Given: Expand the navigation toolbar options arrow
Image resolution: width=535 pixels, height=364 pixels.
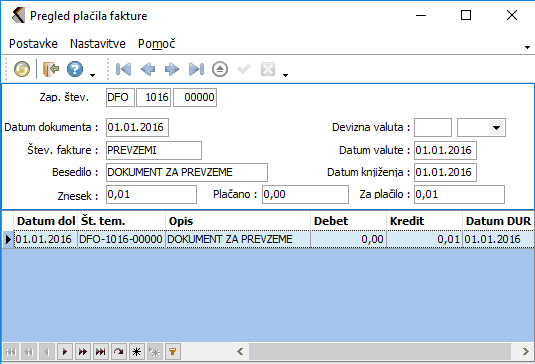Looking at the screenshot, I should (x=286, y=75).
